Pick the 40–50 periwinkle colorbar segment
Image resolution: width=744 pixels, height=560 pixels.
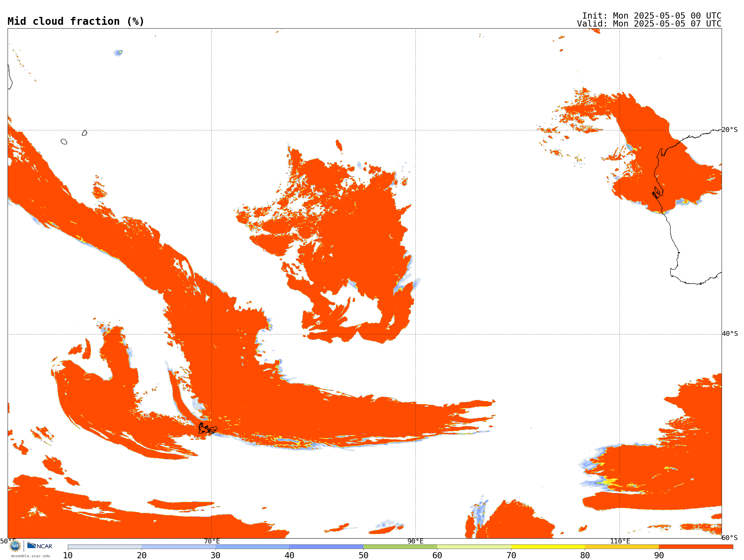[326, 547]
